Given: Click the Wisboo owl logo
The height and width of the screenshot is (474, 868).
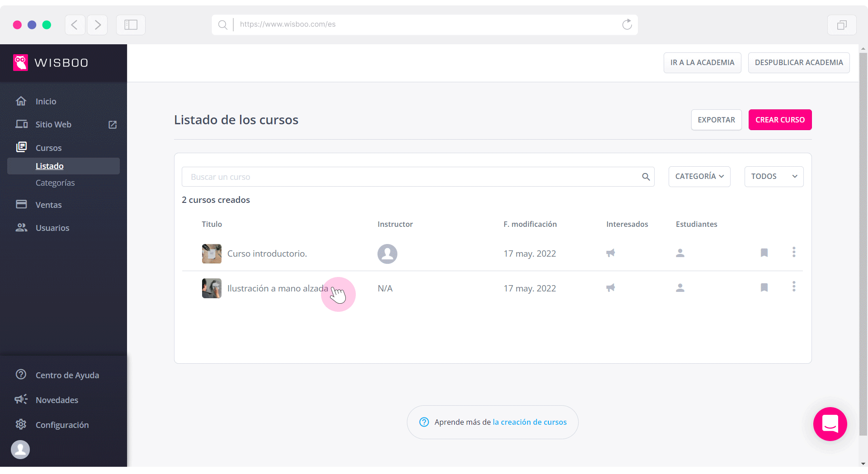Looking at the screenshot, I should click(x=20, y=63).
